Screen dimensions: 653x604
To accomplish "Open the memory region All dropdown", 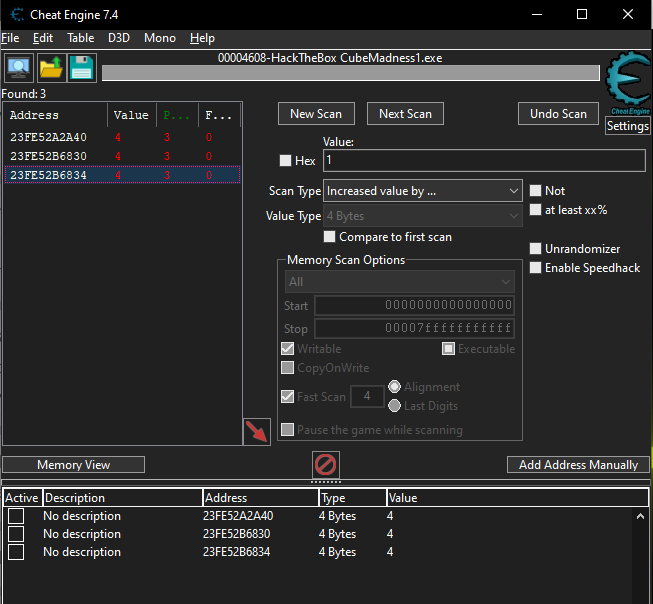I will (x=400, y=282).
